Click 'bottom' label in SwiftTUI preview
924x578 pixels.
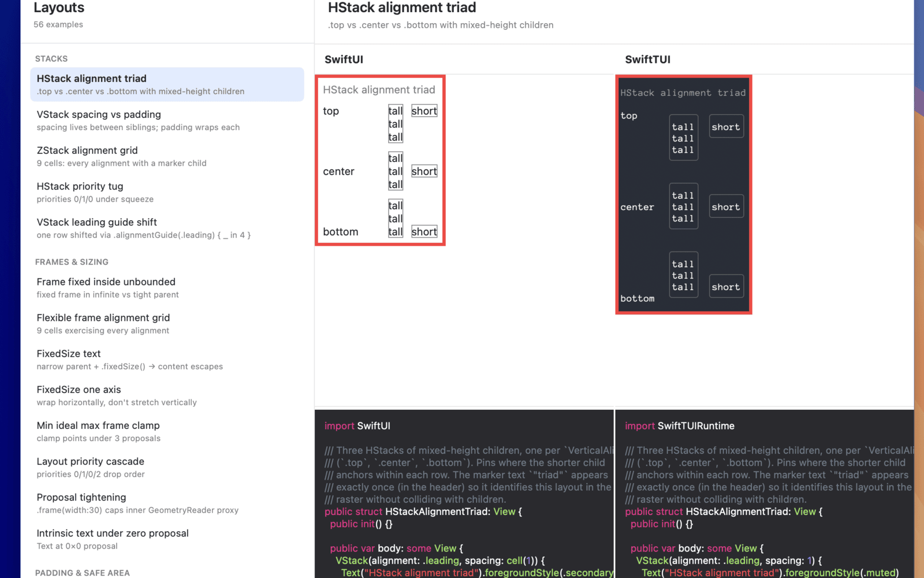point(638,298)
